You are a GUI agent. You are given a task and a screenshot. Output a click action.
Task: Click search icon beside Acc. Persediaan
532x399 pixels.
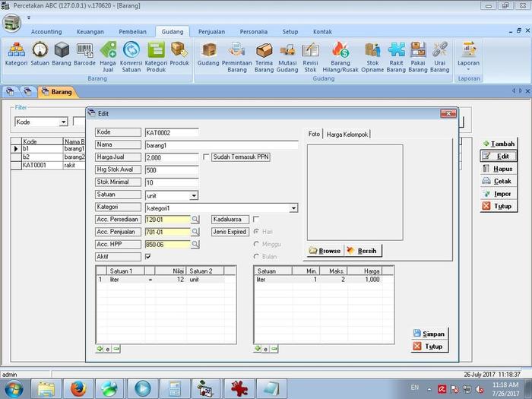click(195, 220)
